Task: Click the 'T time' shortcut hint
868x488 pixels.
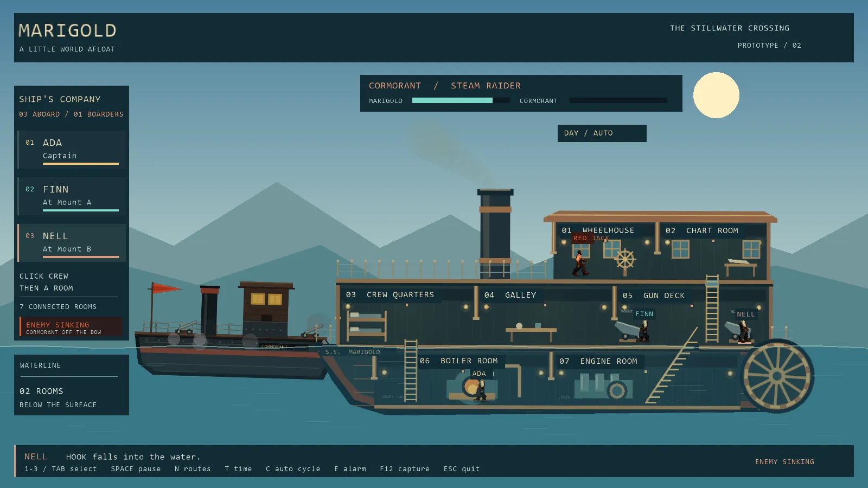Action: click(x=238, y=469)
